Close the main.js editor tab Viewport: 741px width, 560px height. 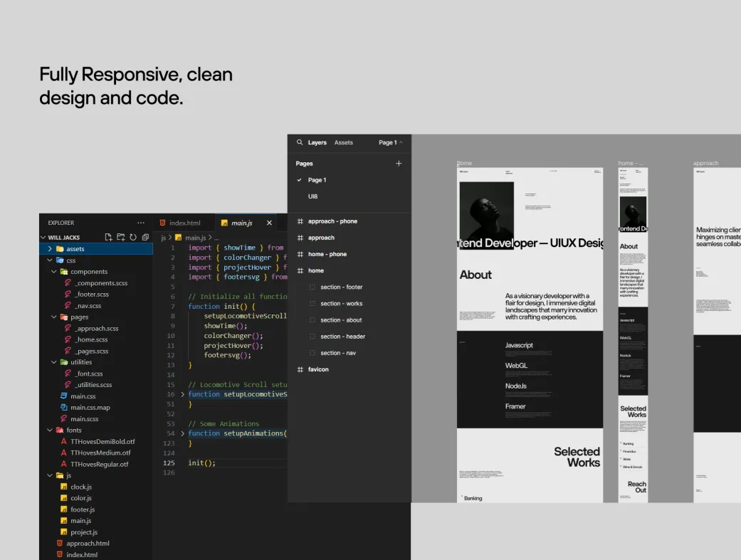click(x=269, y=223)
